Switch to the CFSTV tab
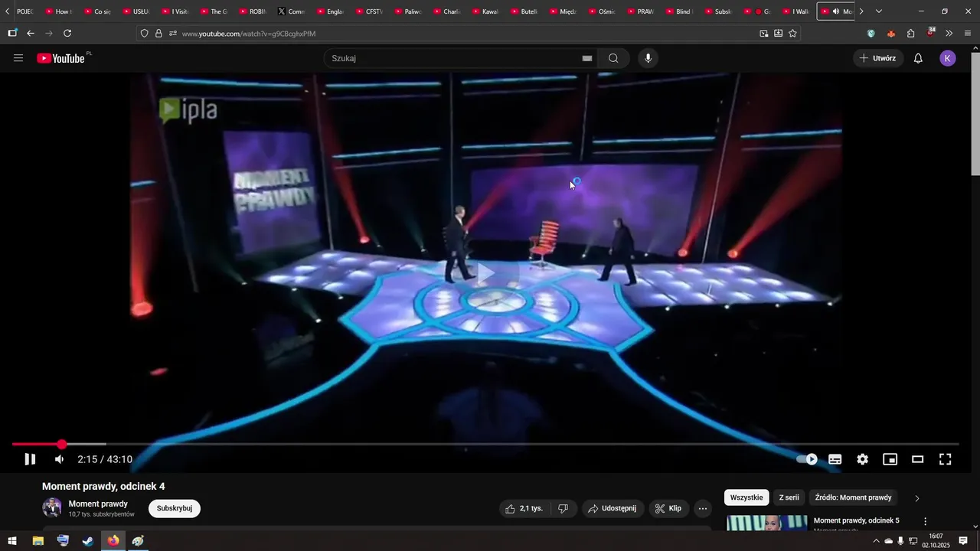The width and height of the screenshot is (980, 551). [x=369, y=11]
